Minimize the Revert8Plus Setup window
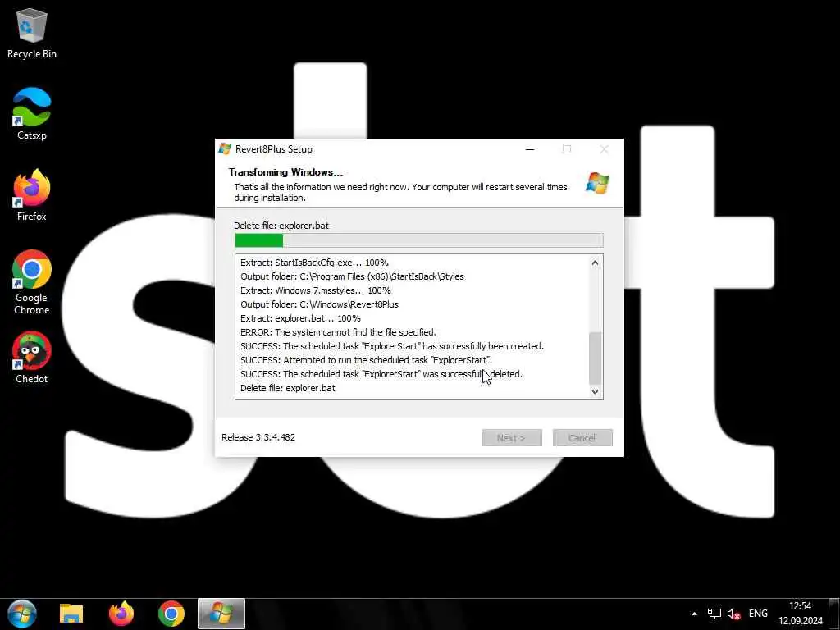Viewport: 840px width, 630px height. pos(530,149)
